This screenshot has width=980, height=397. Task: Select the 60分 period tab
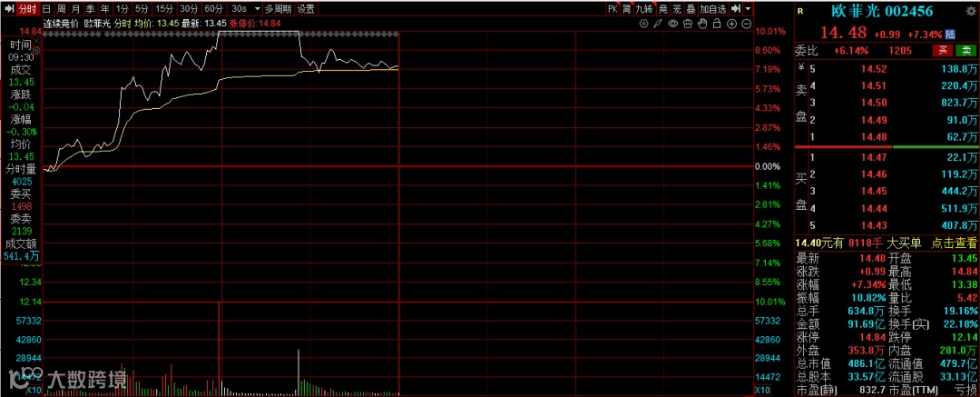(x=213, y=9)
